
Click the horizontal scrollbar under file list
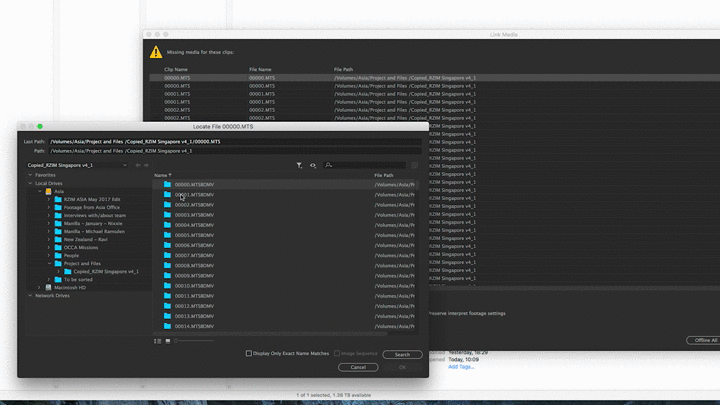tap(270, 334)
